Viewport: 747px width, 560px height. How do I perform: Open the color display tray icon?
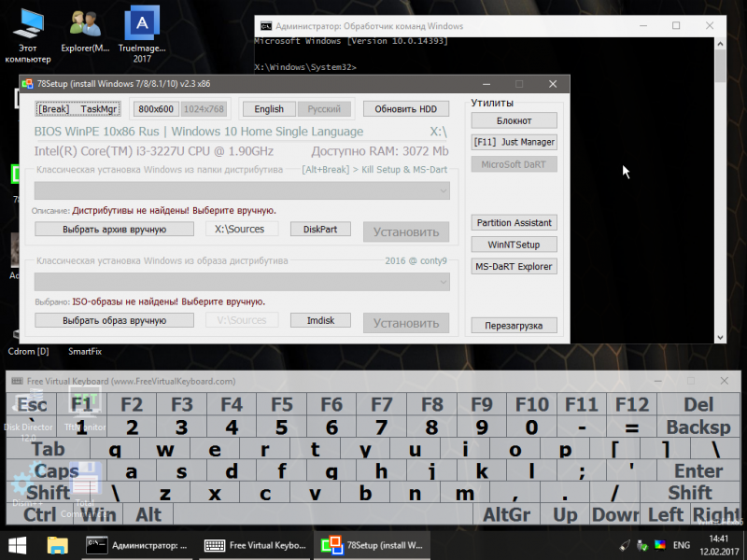660,545
